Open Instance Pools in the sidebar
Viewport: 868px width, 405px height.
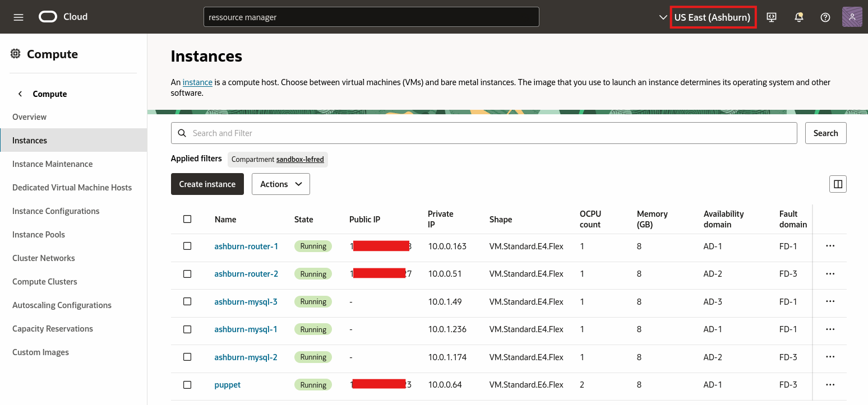(38, 234)
